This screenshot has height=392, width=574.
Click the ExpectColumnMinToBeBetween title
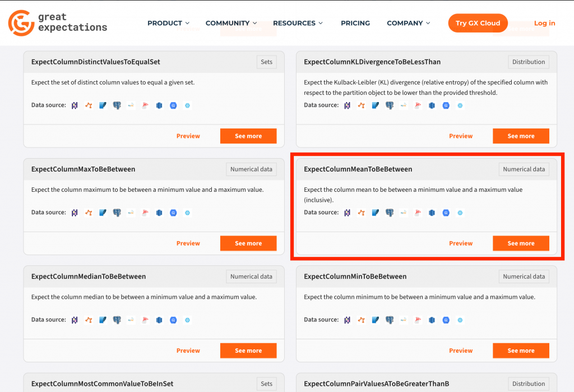pos(355,276)
